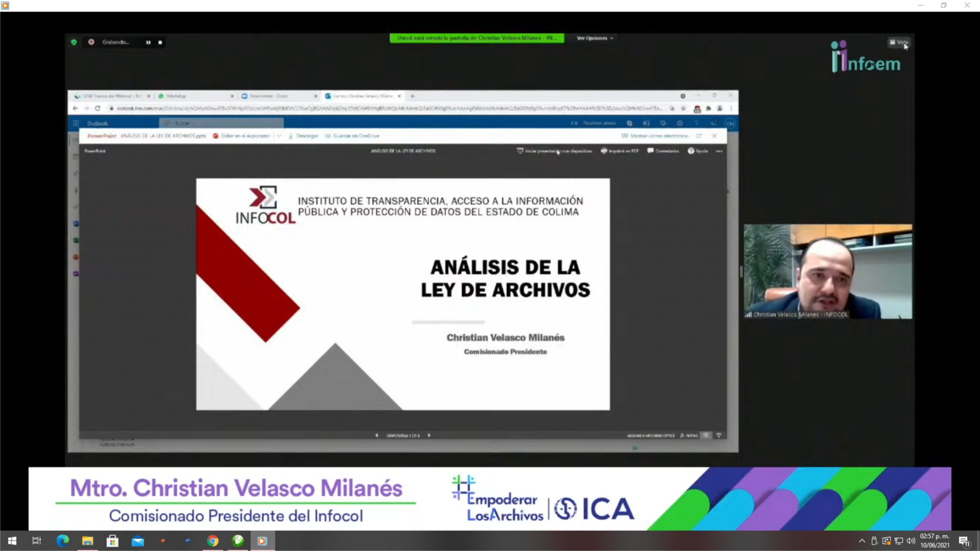The width and height of the screenshot is (980, 551).
Task: Click the Vista view button
Action: [898, 42]
